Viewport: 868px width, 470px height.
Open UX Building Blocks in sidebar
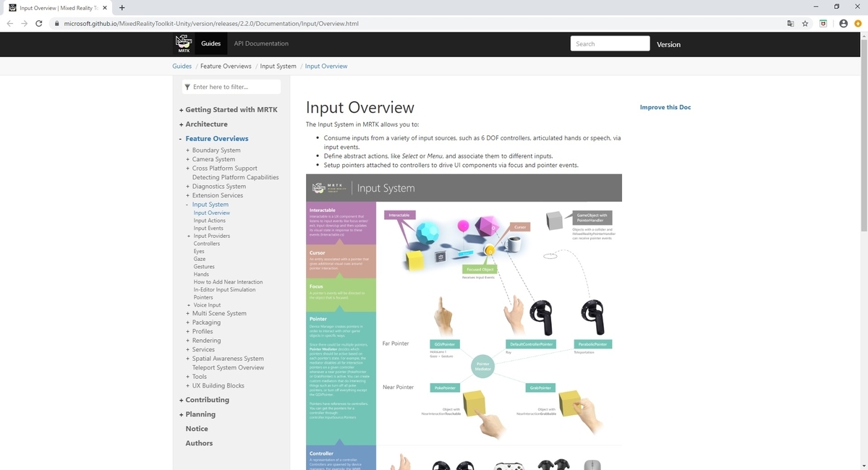tap(218, 385)
